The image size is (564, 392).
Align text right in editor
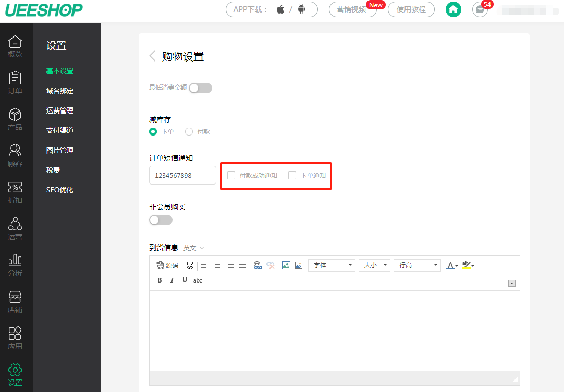click(230, 265)
